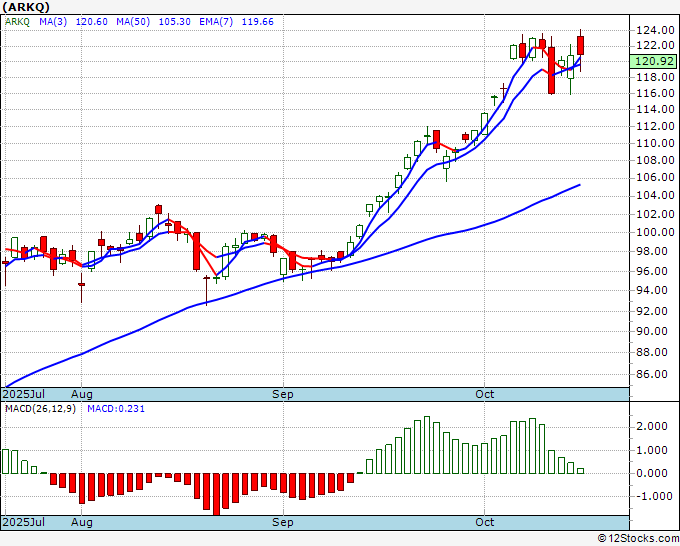
Task: Click the MACD(26,12,9) indicator label
Action: 40,409
